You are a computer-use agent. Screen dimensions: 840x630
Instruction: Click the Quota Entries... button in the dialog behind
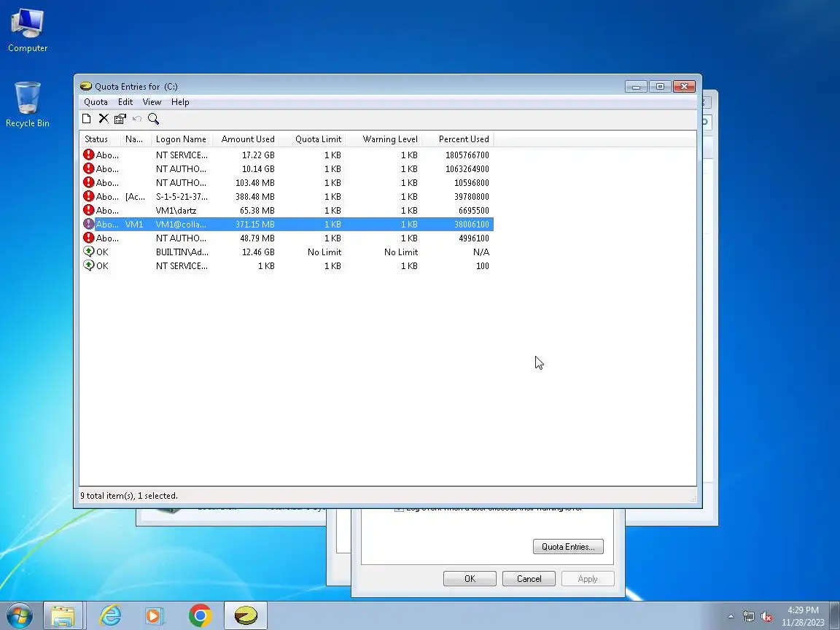coord(569,546)
